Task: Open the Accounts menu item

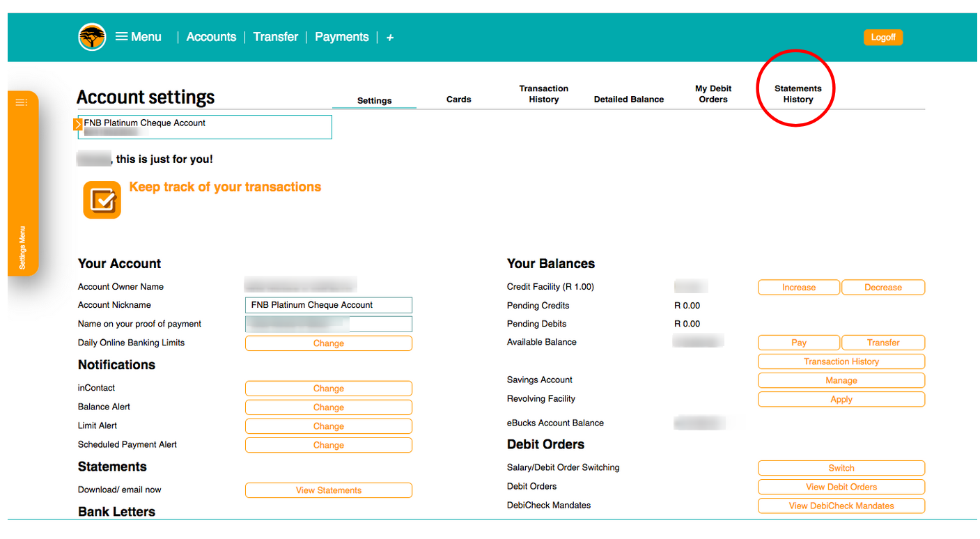Action: [x=211, y=37]
